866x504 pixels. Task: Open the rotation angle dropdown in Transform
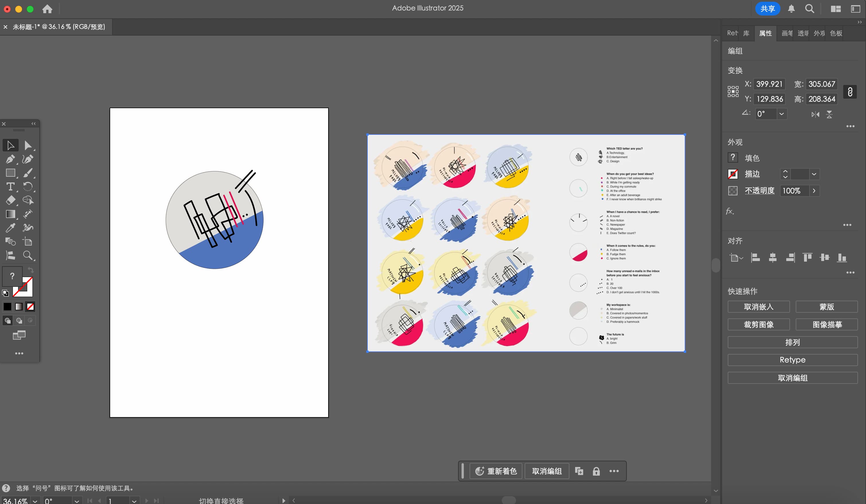point(781,114)
